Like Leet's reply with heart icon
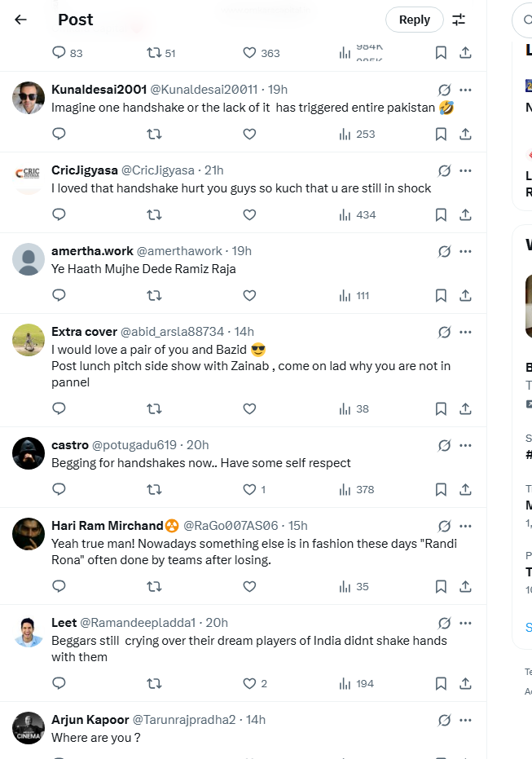 pos(250,683)
